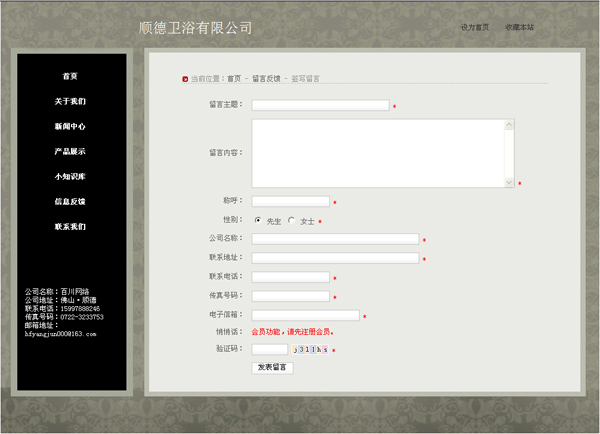Open the 小知识库 sidebar item

pyautogui.click(x=70, y=176)
